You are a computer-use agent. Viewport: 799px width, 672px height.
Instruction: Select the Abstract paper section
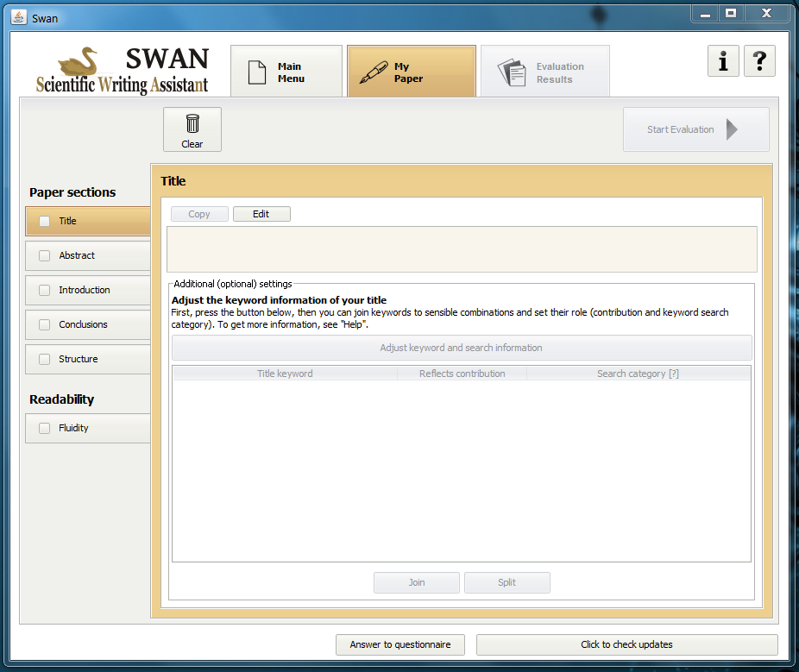coord(88,255)
